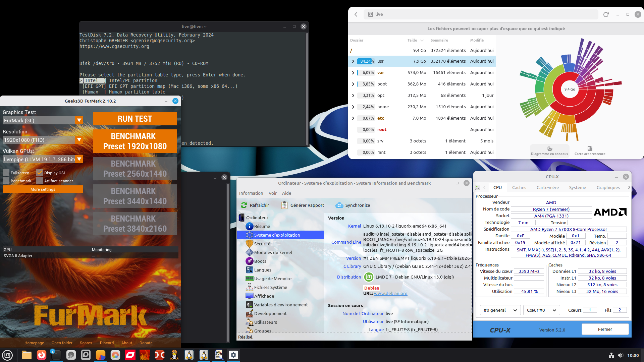
Task: Click the Synchronize cloud icon
Action: 339,205
